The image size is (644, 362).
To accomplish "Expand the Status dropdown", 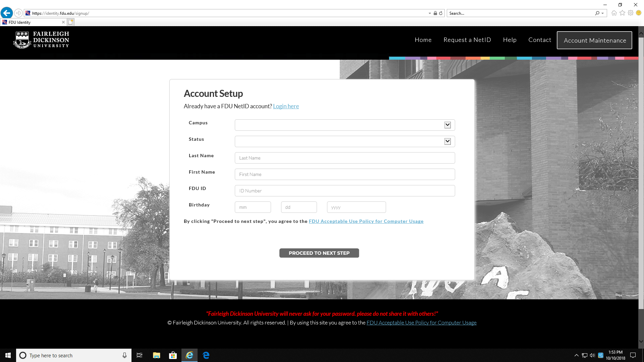I will click(x=345, y=141).
